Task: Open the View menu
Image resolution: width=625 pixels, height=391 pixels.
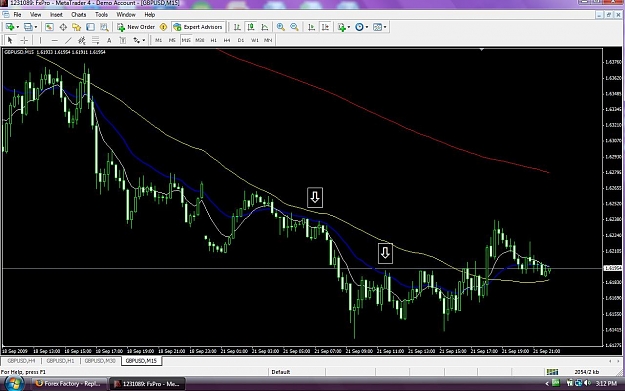Action: click(x=35, y=15)
